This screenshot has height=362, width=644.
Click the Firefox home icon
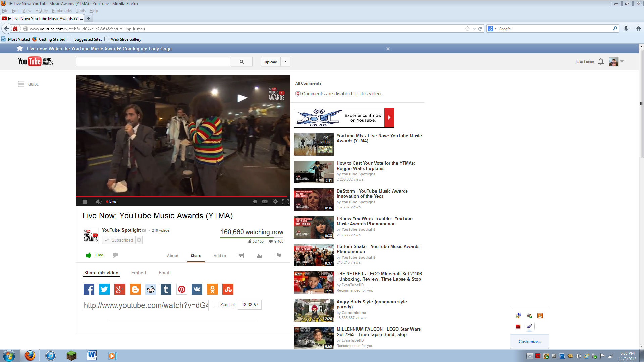point(638,29)
